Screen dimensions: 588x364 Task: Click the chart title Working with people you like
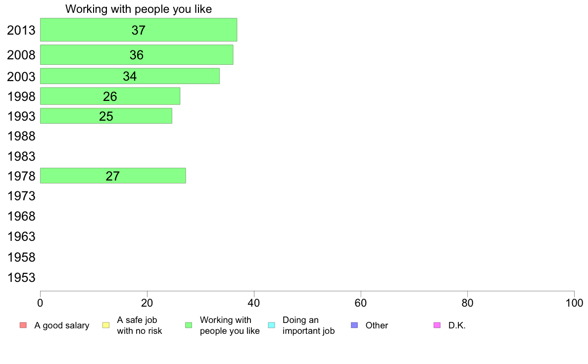tap(139, 9)
